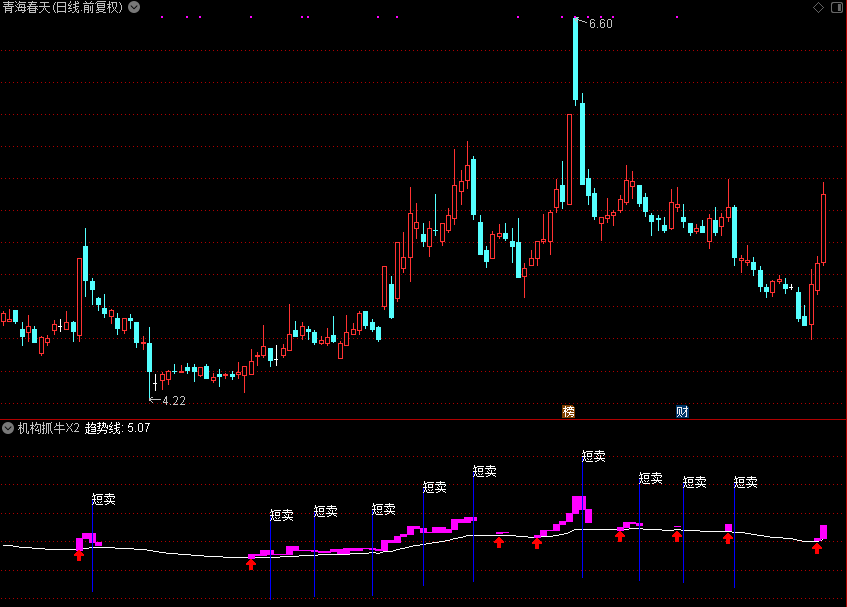The image size is (847, 607).
Task: Click the diamond icon at top right
Action: [x=818, y=7]
